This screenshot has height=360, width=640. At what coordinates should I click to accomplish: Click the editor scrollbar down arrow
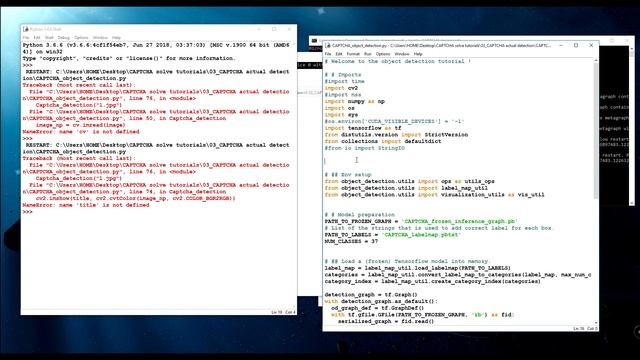(x=596, y=323)
